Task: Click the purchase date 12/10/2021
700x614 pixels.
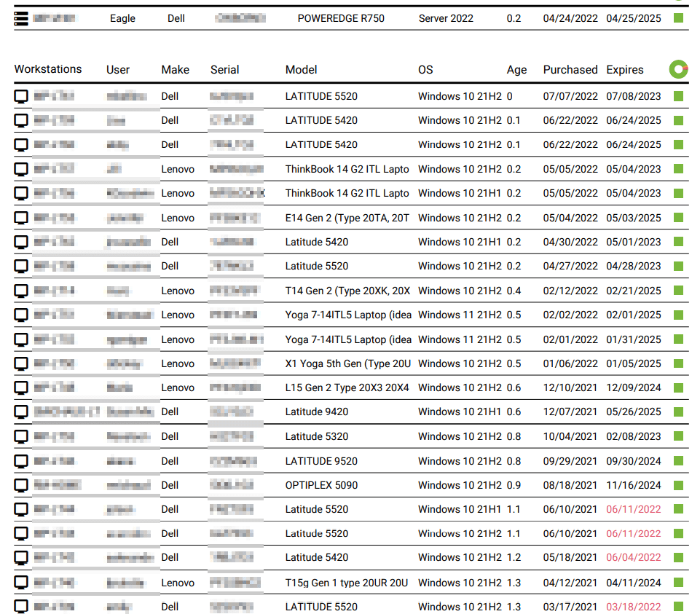Action: (570, 387)
